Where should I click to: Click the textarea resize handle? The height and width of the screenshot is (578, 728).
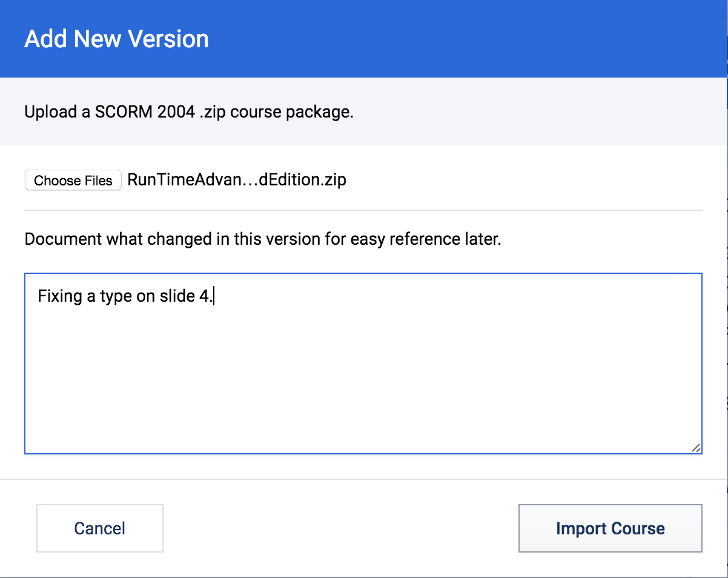tap(695, 448)
